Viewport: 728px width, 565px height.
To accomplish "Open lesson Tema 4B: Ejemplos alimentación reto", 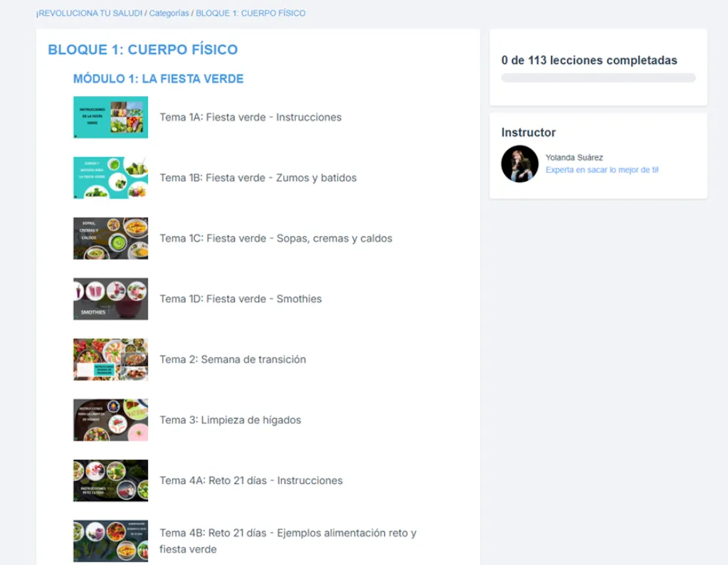I will pos(288,541).
